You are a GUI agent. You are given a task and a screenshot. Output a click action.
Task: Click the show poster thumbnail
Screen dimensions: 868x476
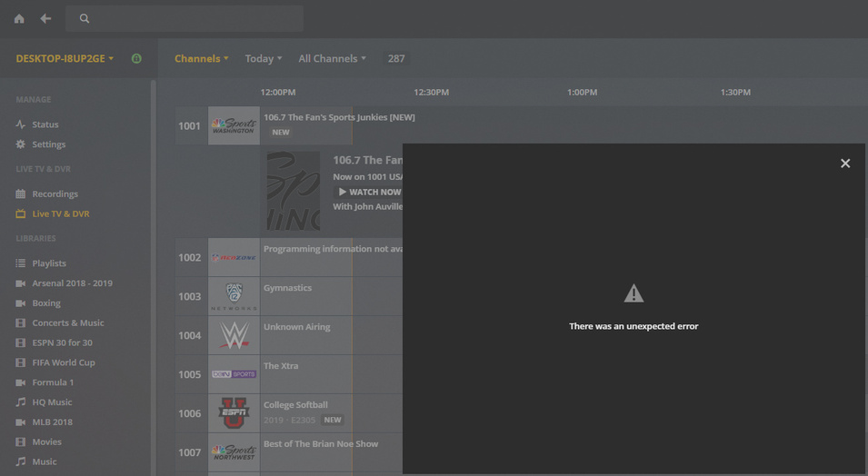coord(294,191)
